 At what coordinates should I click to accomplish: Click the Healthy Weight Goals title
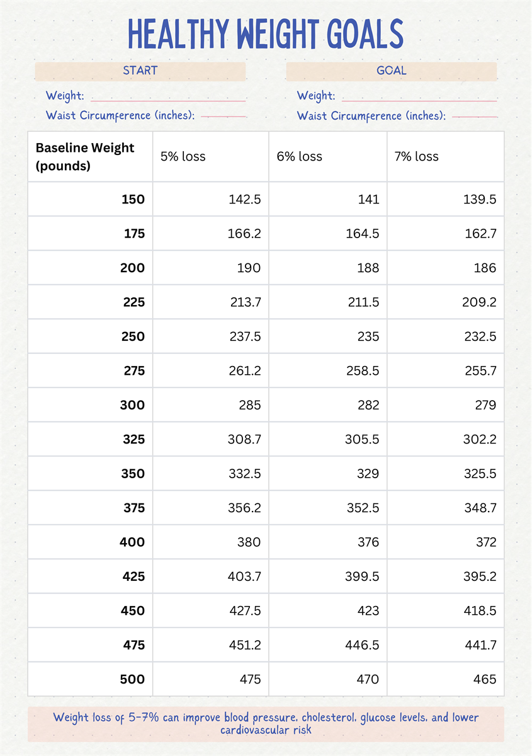pyautogui.click(x=266, y=34)
